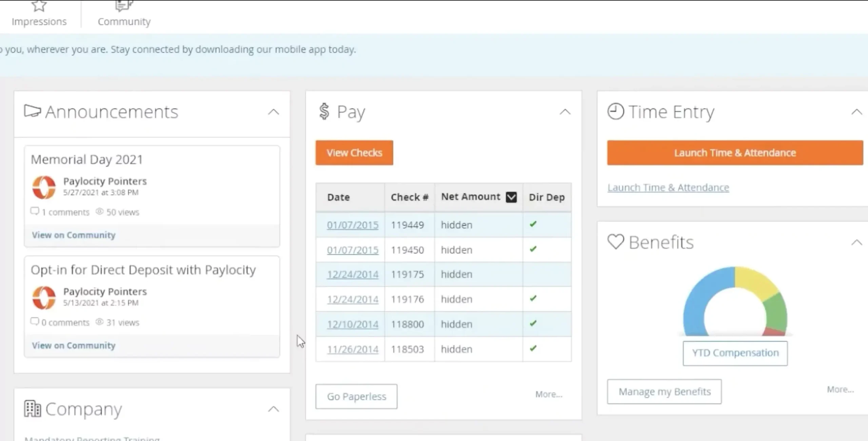Click the Announcements megaphone icon
This screenshot has width=868, height=441.
[x=33, y=111]
